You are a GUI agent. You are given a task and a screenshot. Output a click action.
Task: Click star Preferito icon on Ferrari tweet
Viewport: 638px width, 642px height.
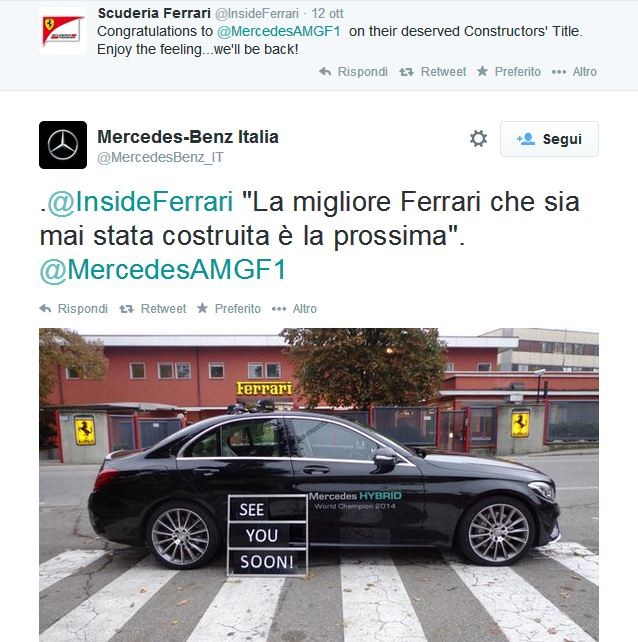[482, 71]
